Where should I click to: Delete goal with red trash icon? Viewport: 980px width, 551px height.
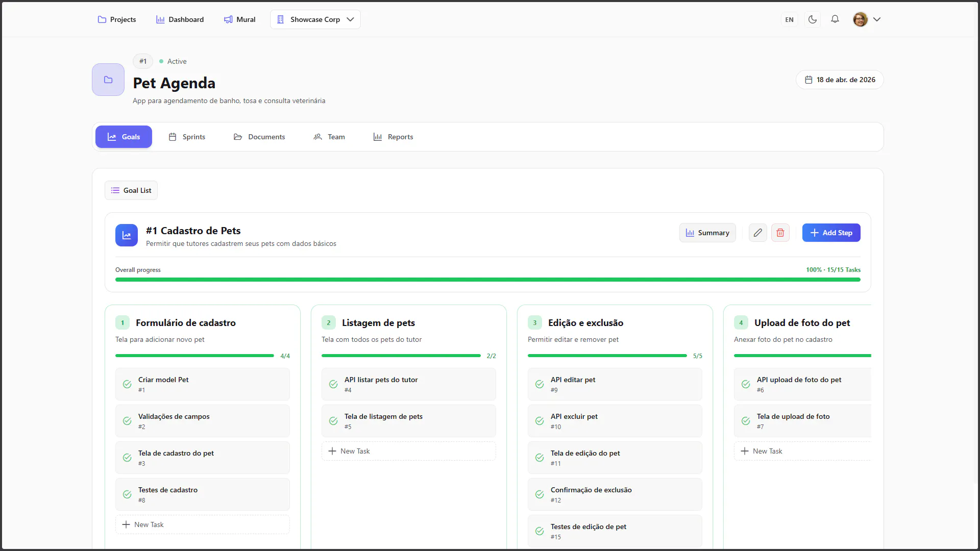[x=780, y=233]
